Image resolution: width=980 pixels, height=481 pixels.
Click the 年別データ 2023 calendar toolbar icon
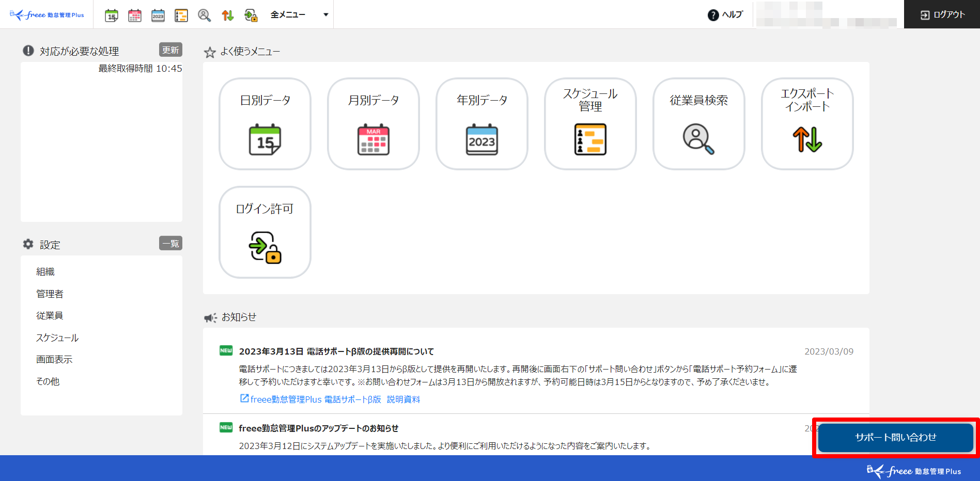pos(158,14)
